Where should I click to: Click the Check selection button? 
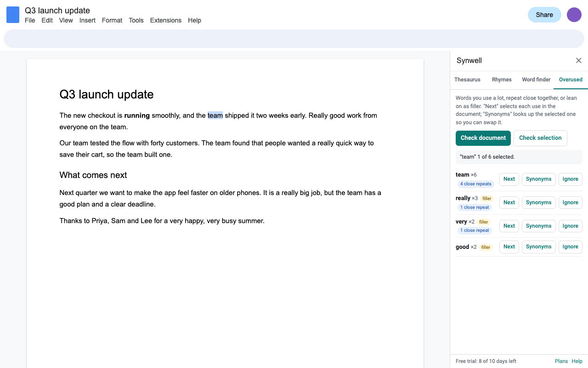540,138
